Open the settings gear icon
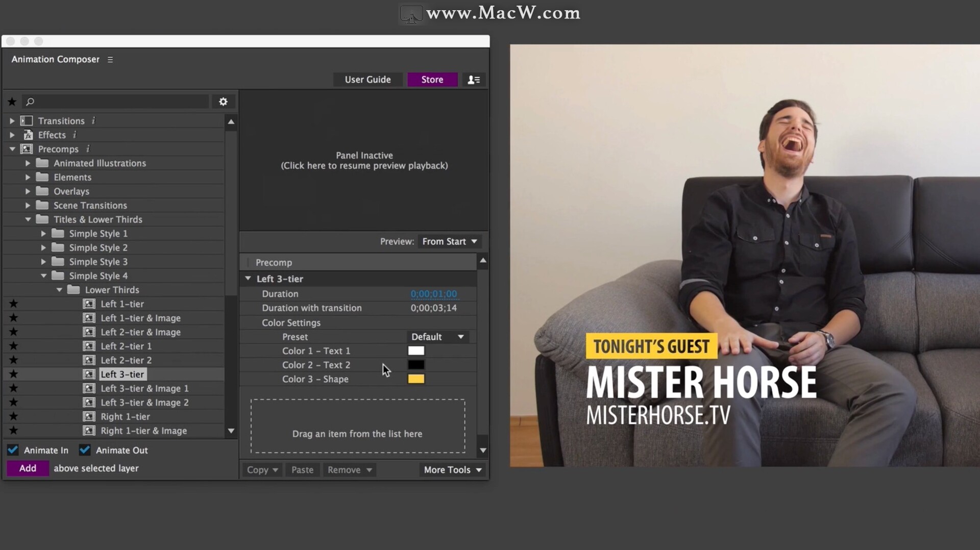This screenshot has width=980, height=550. coord(223,102)
